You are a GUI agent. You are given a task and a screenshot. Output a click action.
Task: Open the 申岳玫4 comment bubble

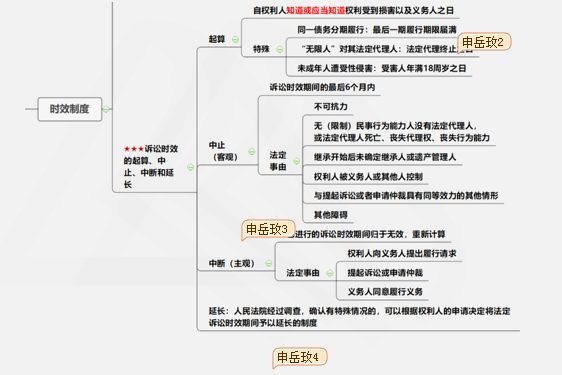[x=300, y=357]
